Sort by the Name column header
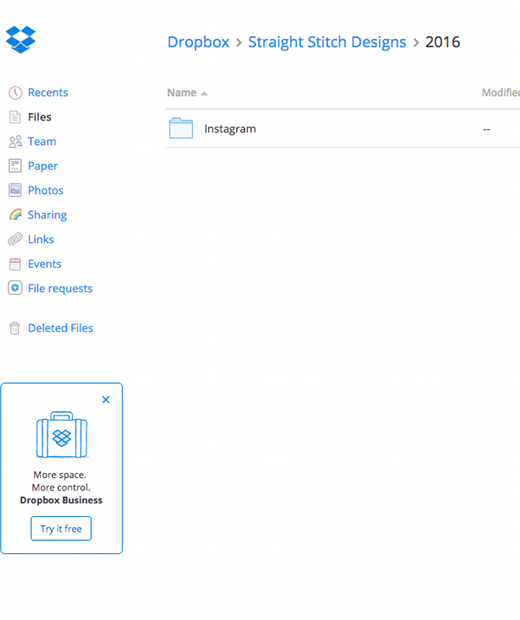 pyautogui.click(x=182, y=93)
